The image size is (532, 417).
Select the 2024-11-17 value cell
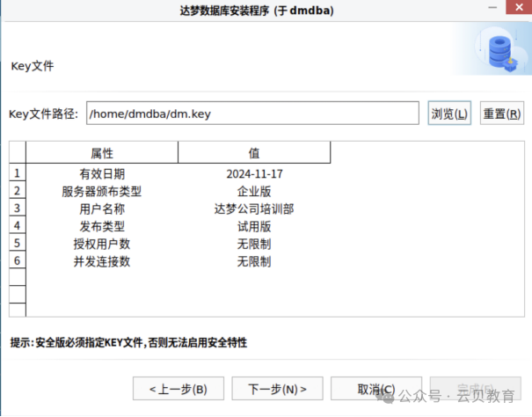pyautogui.click(x=254, y=174)
